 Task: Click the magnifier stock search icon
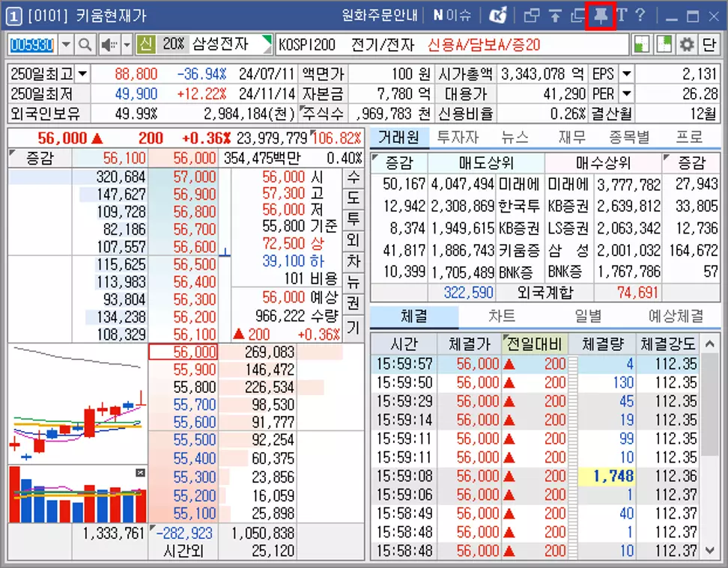(85, 45)
